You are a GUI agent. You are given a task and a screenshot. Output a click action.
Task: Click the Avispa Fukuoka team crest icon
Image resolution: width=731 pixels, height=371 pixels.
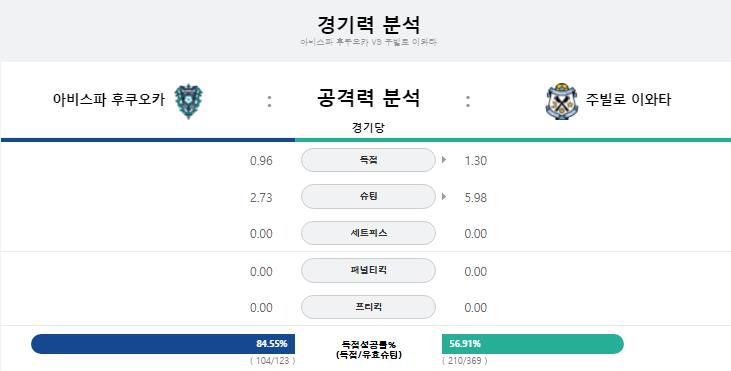pyautogui.click(x=188, y=101)
